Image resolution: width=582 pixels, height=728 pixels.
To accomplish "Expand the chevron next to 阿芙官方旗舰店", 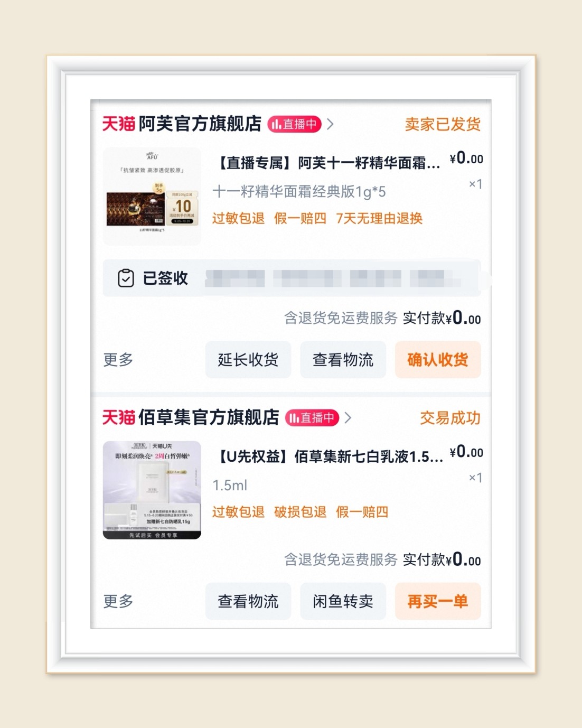I will 331,124.
